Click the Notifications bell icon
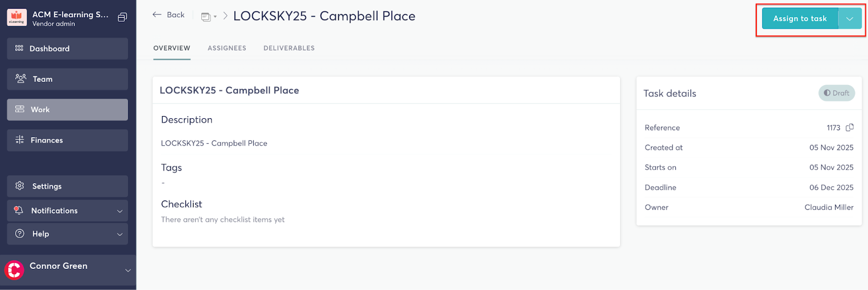Image resolution: width=868 pixels, height=290 pixels. (x=19, y=210)
